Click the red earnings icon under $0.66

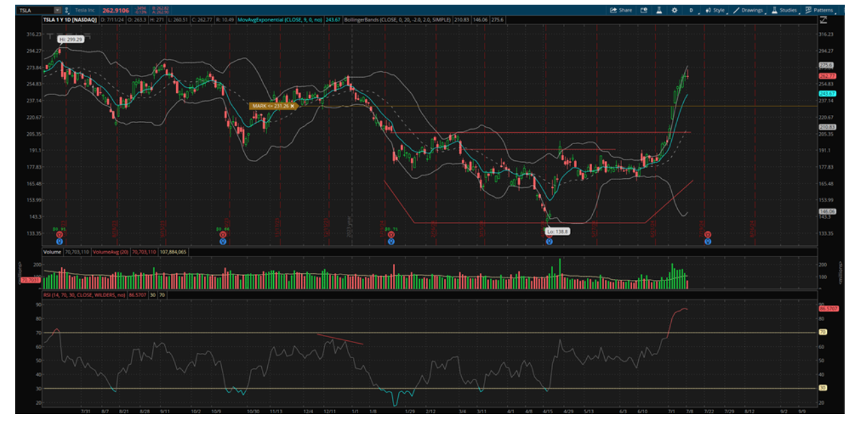pos(223,235)
